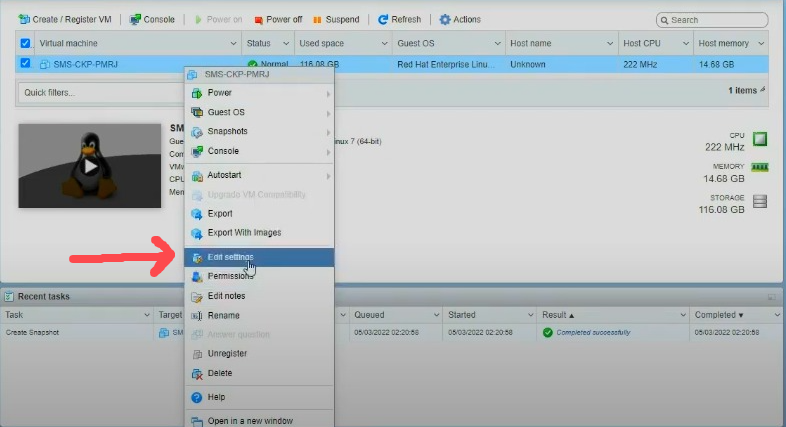Click the Edit notes icon
Image resolution: width=786 pixels, height=427 pixels.
tap(197, 297)
